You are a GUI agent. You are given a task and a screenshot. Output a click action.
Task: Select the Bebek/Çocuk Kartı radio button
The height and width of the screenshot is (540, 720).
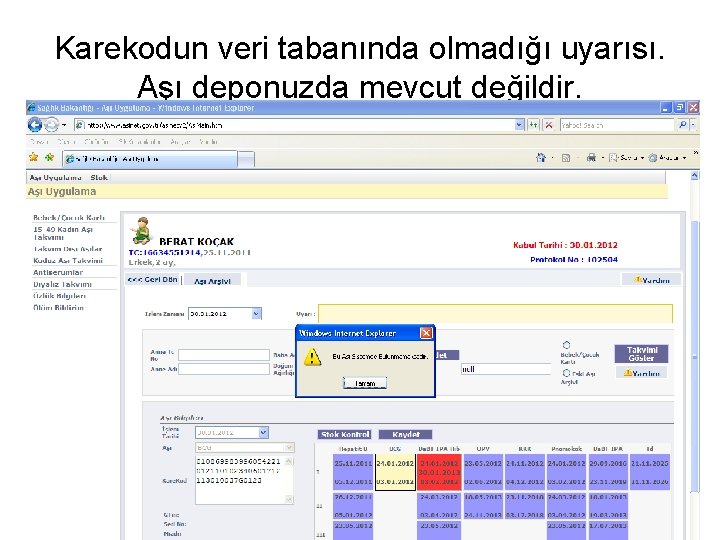click(566, 345)
